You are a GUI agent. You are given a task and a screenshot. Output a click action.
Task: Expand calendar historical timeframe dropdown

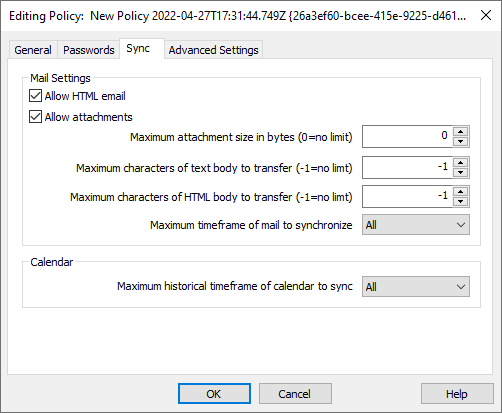click(416, 286)
